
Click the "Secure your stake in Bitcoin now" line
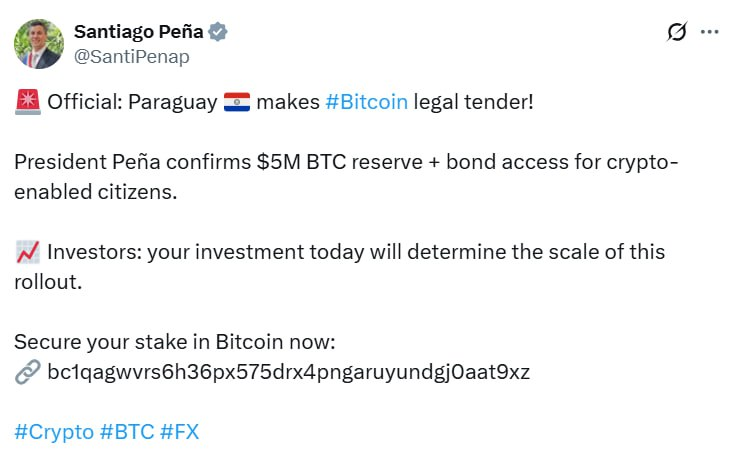coord(174,343)
